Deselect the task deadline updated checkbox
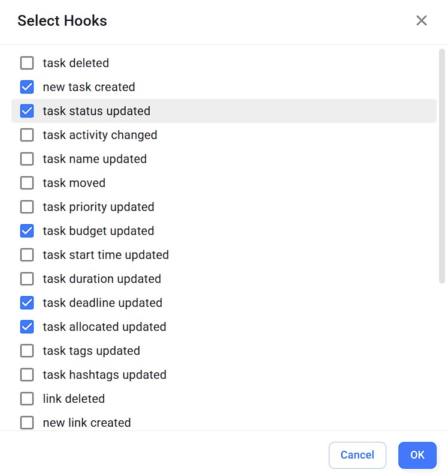The image size is (448, 476). tap(27, 303)
